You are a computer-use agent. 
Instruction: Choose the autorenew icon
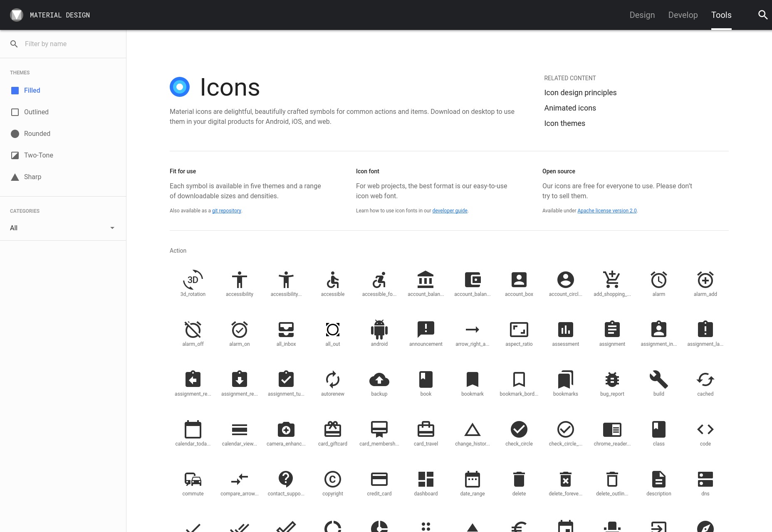click(x=333, y=379)
